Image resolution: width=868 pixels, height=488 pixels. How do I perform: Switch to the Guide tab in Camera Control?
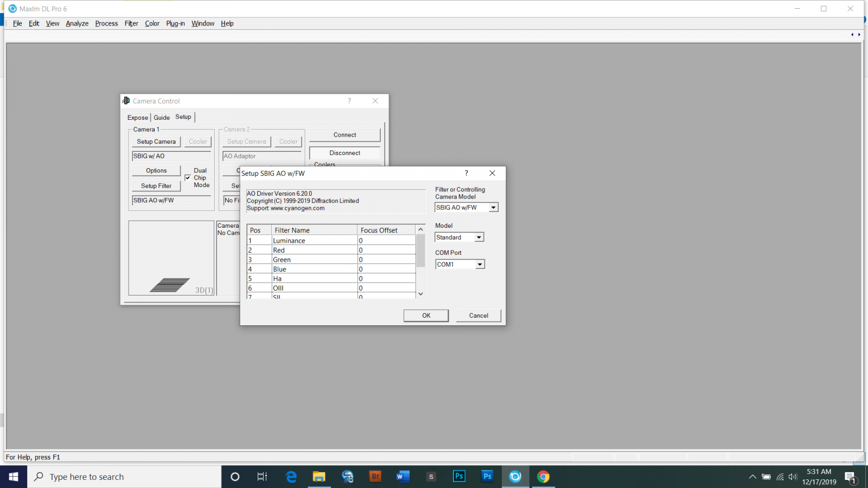coord(162,118)
